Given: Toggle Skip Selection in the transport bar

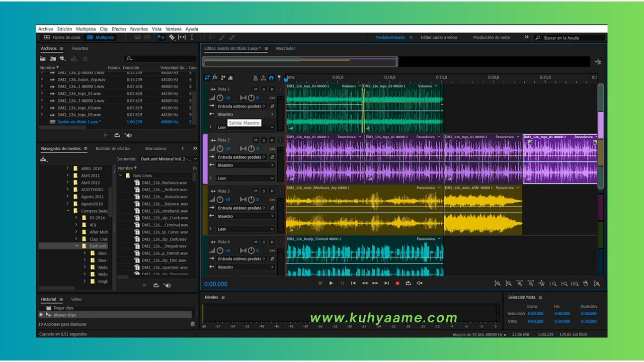Looking at the screenshot, I should tap(420, 283).
